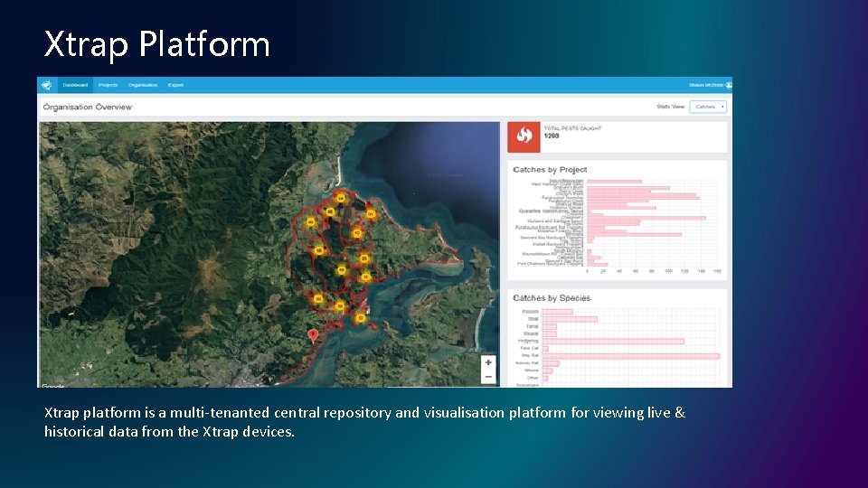Zoom in on the map with plus
Screen dimensions: 868x488
(x=488, y=363)
